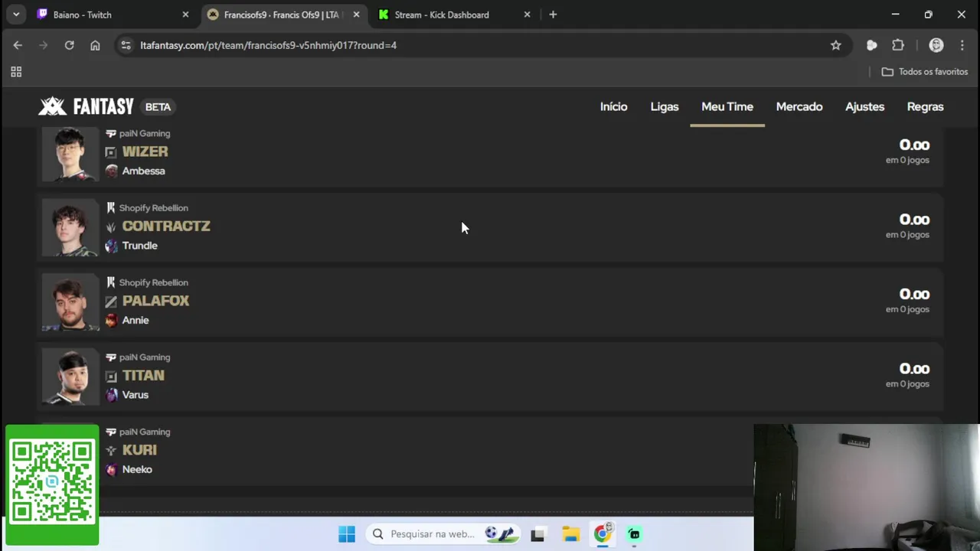Bookmark this page with star icon
Viewport: 980px width, 551px height.
pyautogui.click(x=836, y=45)
